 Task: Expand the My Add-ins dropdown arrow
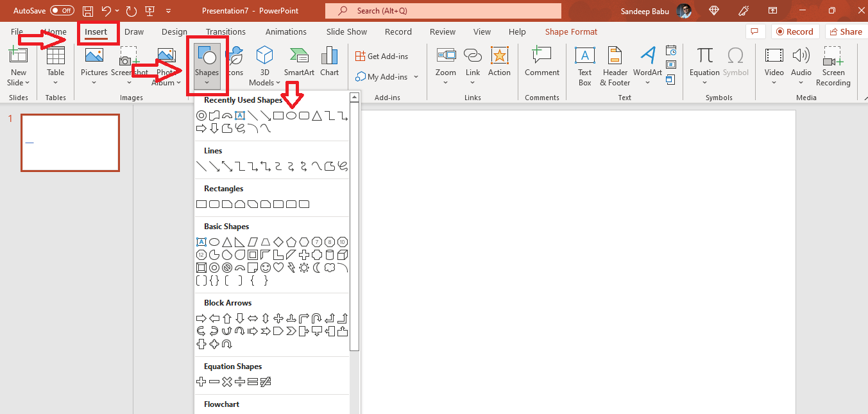[x=416, y=77]
